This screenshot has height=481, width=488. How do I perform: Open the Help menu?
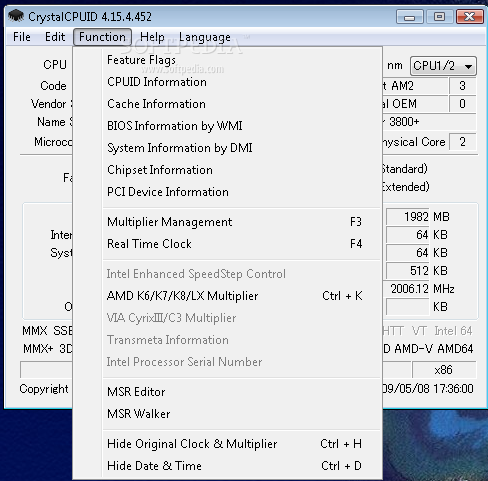[152, 37]
